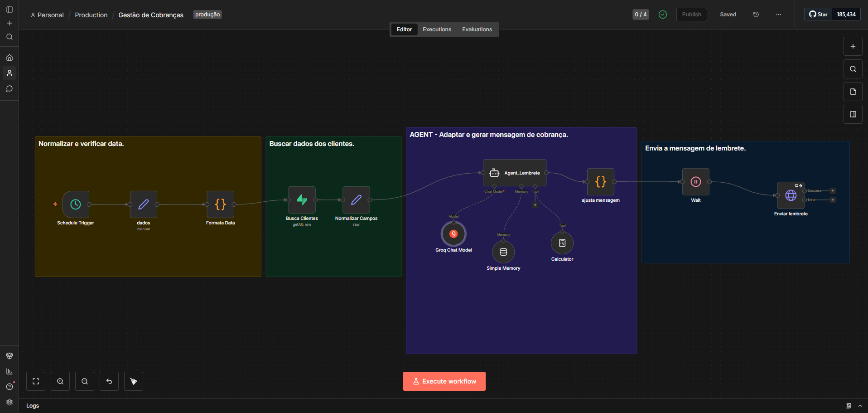
Task: Add node to Enviar lembrete Success output
Action: [833, 191]
